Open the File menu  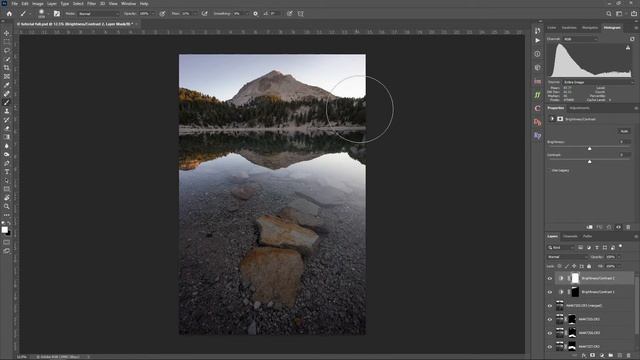coord(15,4)
